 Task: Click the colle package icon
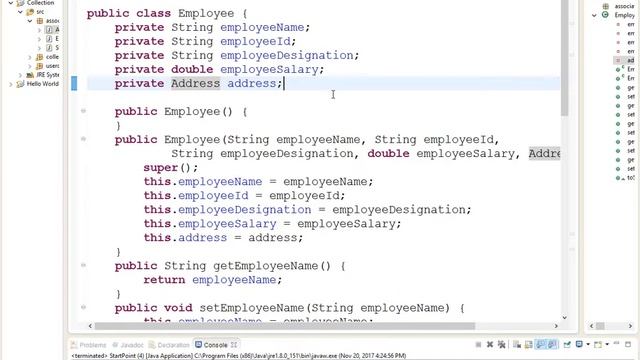40,57
